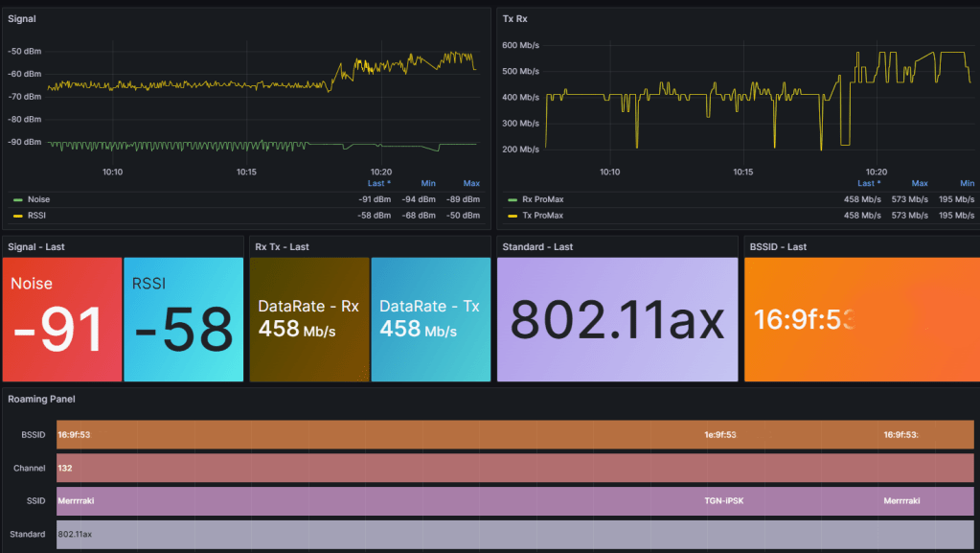Toggle Noise series visibility in the Signal legend
The image size is (980, 553).
pyautogui.click(x=38, y=199)
